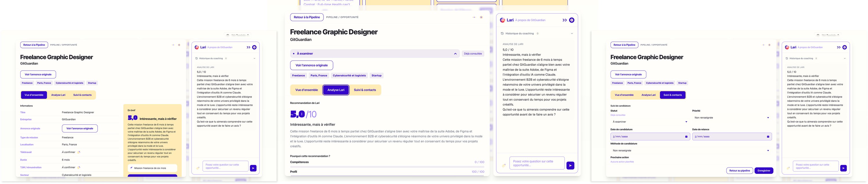
Task: Click the pencil icon beside the chat input in Suivi screen
Action: 788,168
